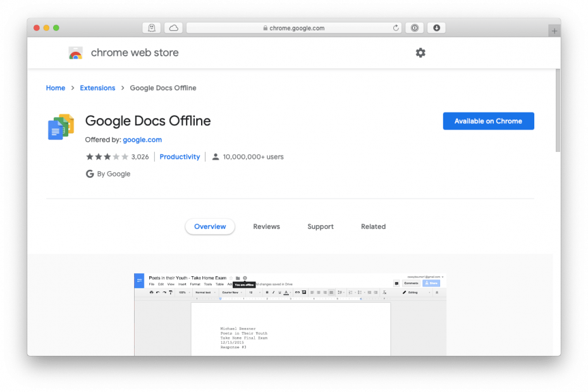Viewport: 588px width, 392px height.
Task: Follow the google.com offered-by link
Action: coord(142,139)
